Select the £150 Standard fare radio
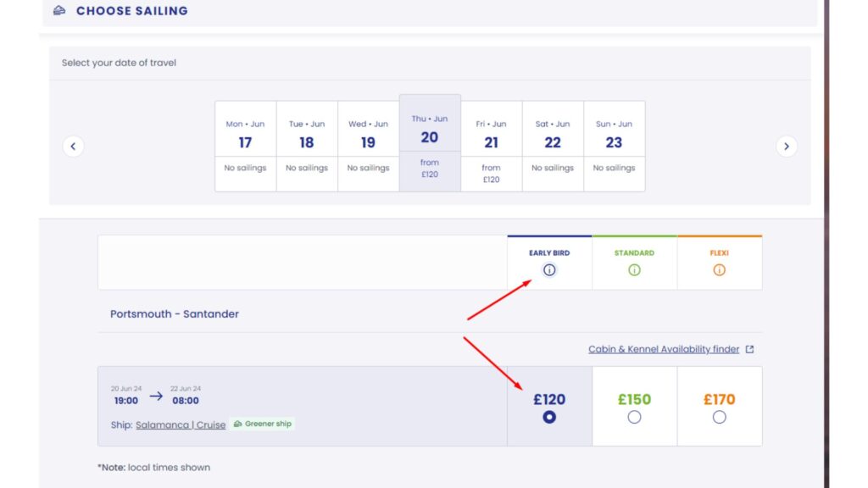Viewport: 868px width, 488px height. pos(634,417)
